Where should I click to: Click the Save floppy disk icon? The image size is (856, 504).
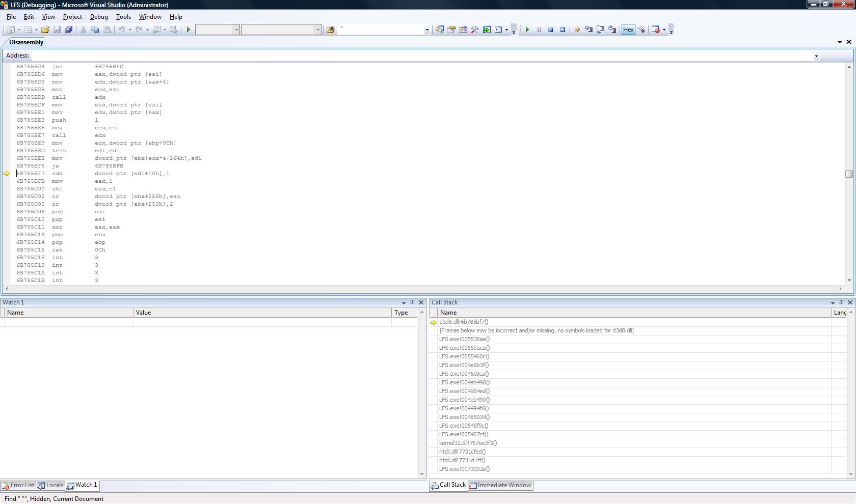pyautogui.click(x=57, y=30)
